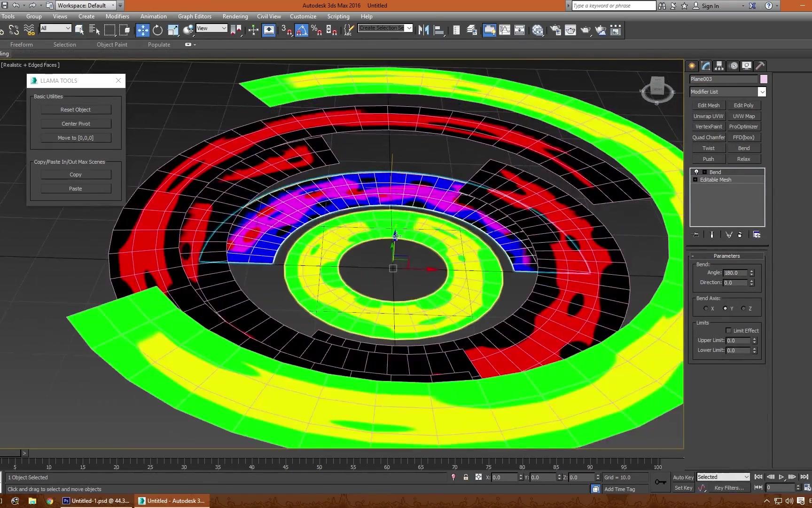Activate the Select and Rotate tool
Screen dimensions: 812x508
[x=157, y=30]
